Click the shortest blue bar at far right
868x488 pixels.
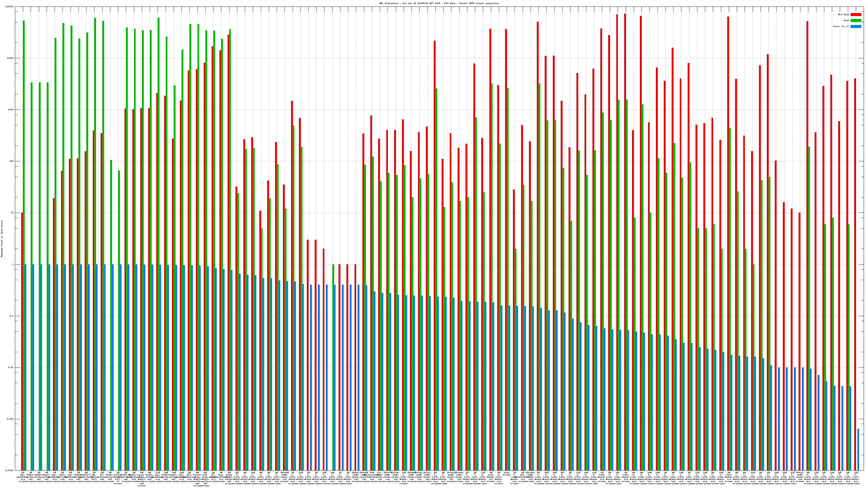[858, 449]
